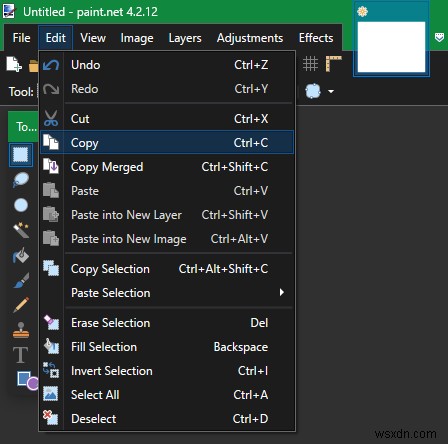Click the New image toolbar icon

[14, 64]
